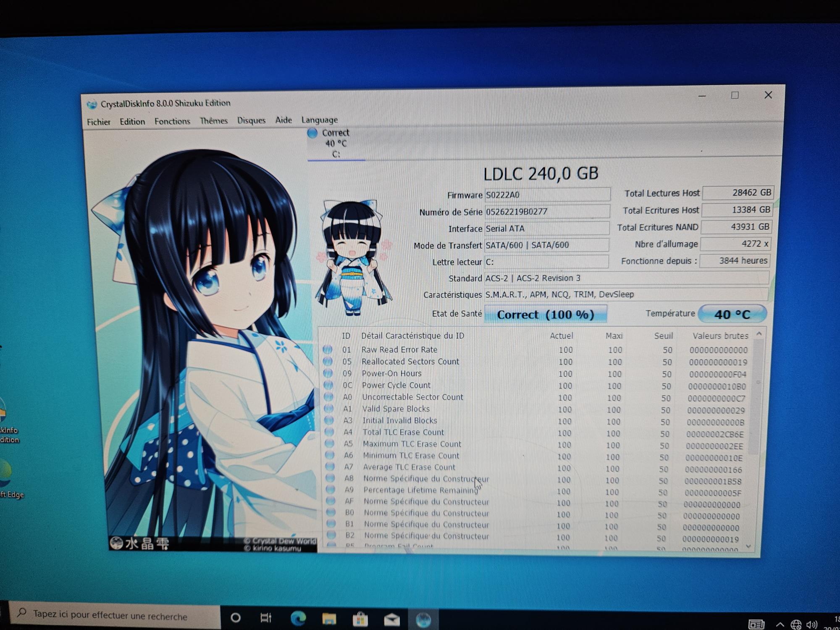Select the C: drive tab showing 40 °C
Image resolution: width=840 pixels, height=630 pixels.
tap(336, 144)
